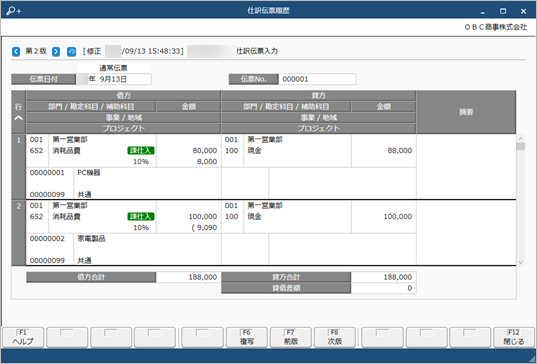Click 貸借差額 value 0
537x364 pixels.
click(x=410, y=288)
